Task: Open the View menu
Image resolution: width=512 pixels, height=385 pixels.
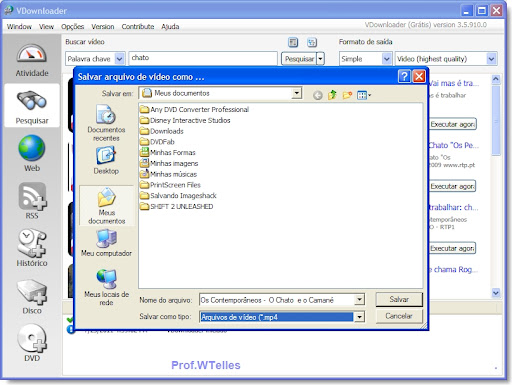Action: pos(46,27)
